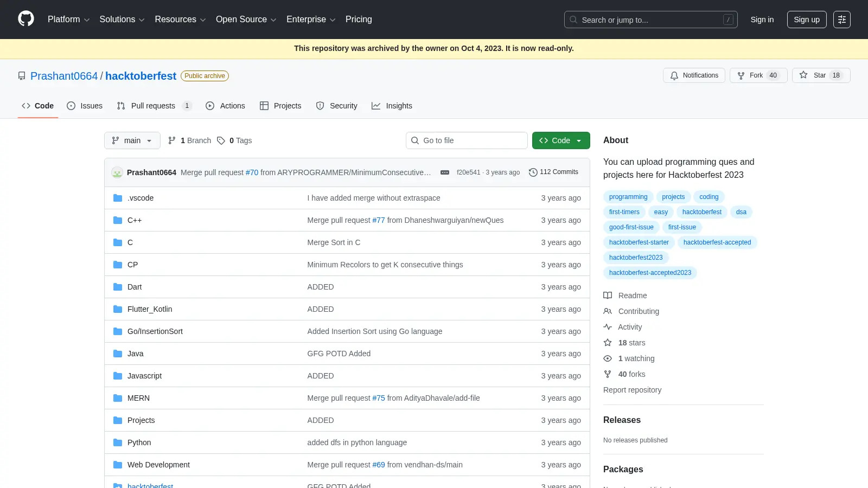Screen dimensions: 868x488
Task: Click the commit hash f20e541
Action: click(469, 172)
